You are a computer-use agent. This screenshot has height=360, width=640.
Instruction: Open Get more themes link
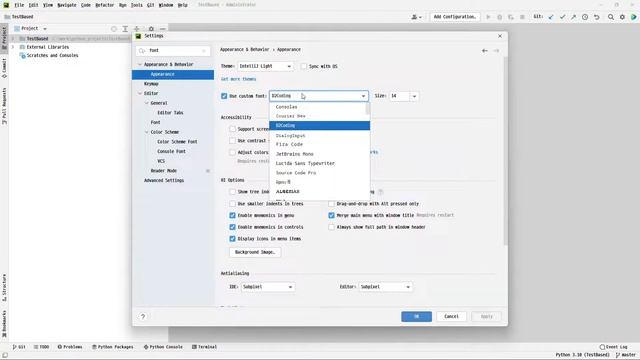click(238, 79)
